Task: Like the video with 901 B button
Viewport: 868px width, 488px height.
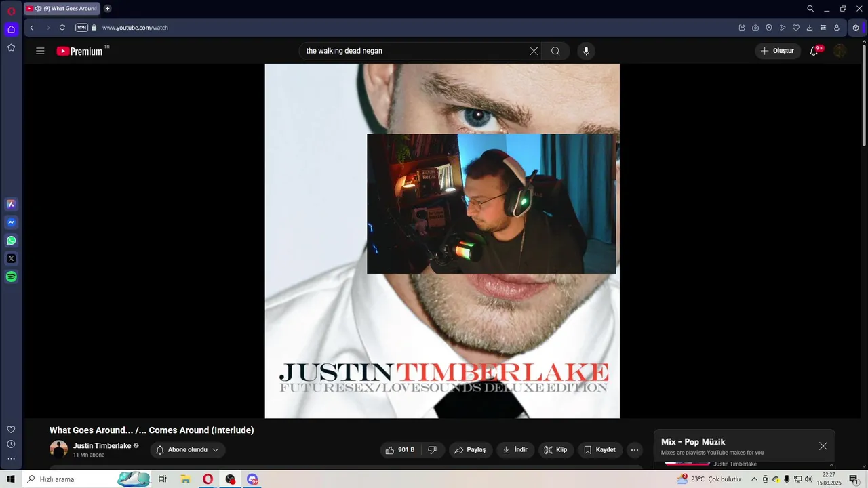Action: click(x=400, y=449)
